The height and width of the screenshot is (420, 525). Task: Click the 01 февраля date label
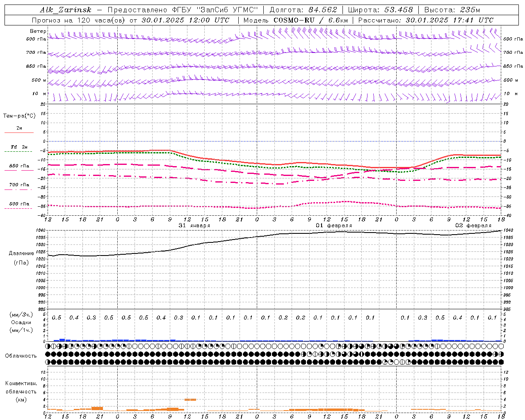(x=333, y=226)
